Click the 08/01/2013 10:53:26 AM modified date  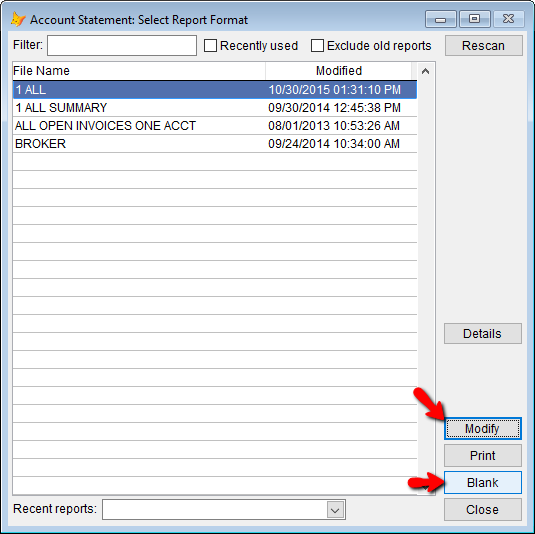[334, 126]
